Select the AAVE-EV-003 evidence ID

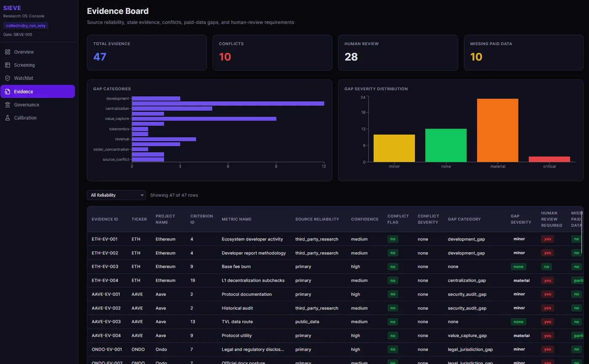106,322
